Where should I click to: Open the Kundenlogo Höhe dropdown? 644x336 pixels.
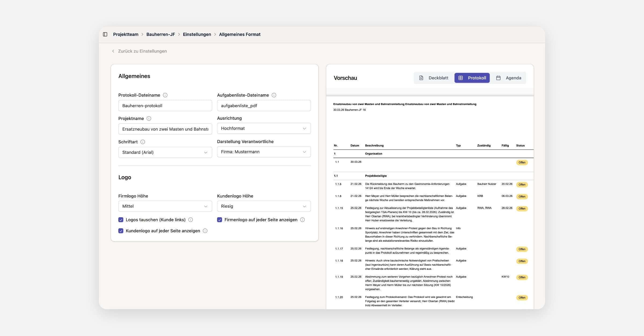(264, 206)
